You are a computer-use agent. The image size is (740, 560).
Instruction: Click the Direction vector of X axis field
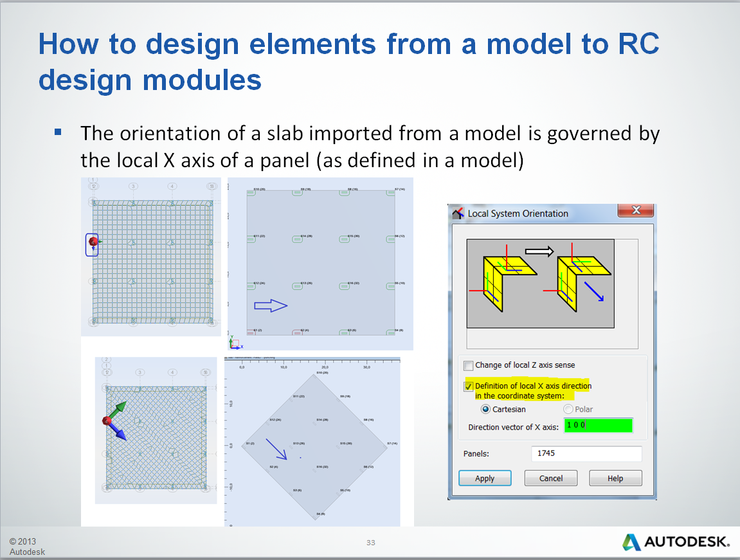click(x=599, y=425)
